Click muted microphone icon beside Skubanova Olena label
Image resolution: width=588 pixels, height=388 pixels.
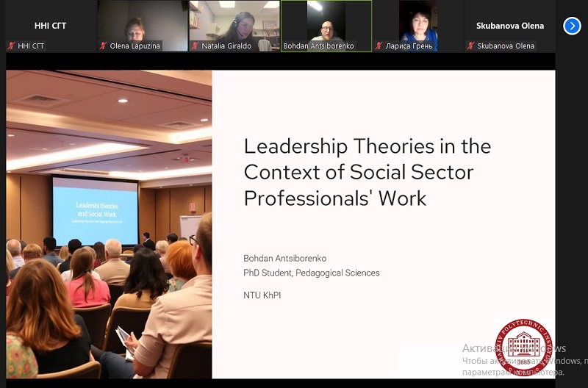tap(470, 46)
